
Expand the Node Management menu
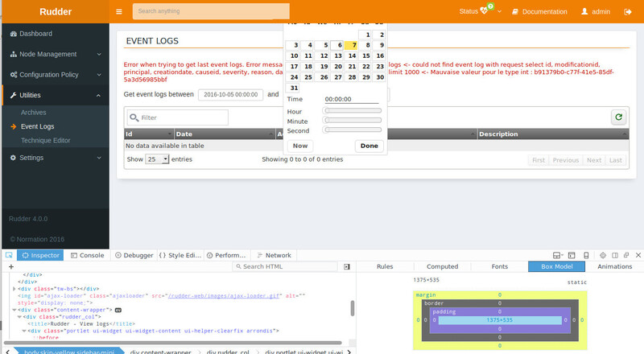click(99, 54)
